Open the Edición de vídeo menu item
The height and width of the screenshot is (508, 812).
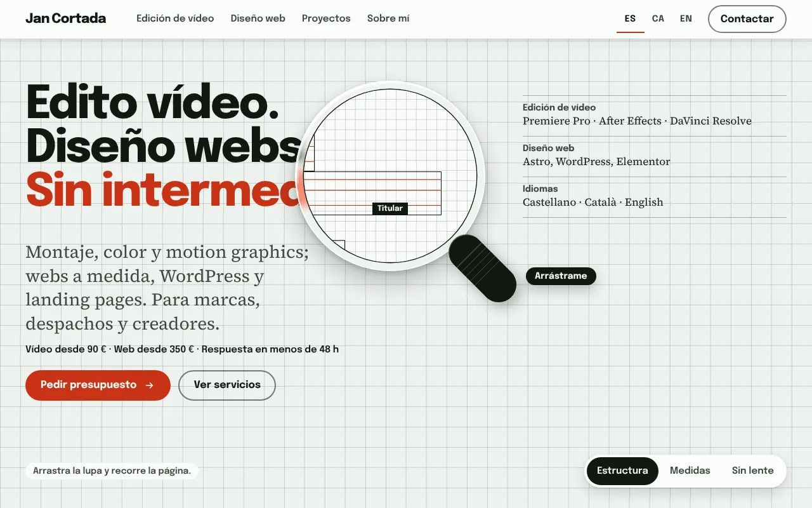[175, 18]
